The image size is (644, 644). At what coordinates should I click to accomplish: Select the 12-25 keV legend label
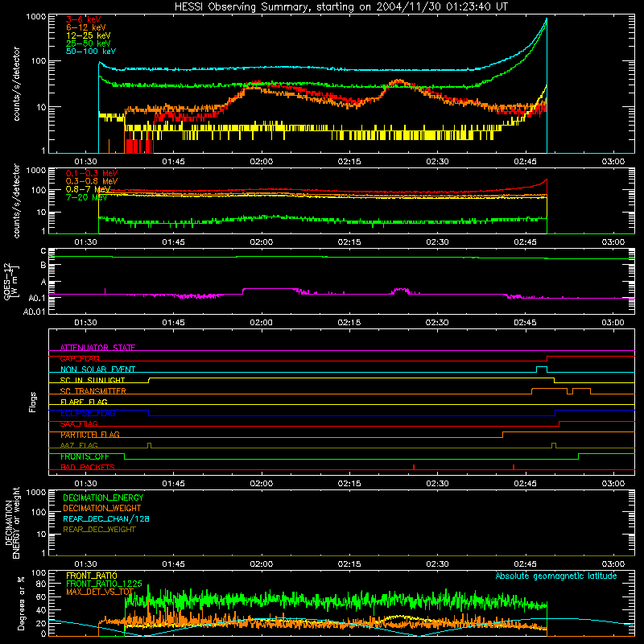[x=89, y=35]
